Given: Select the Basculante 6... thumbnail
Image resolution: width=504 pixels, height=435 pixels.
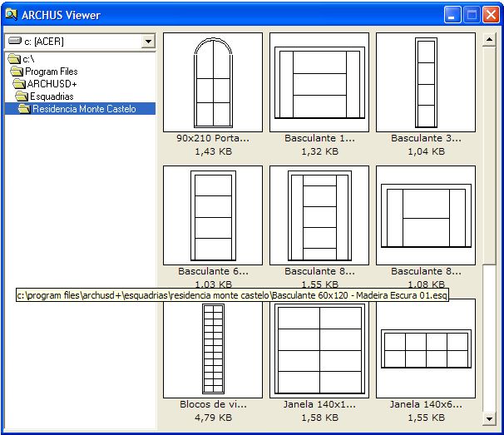Looking at the screenshot, I should pyautogui.click(x=213, y=215).
